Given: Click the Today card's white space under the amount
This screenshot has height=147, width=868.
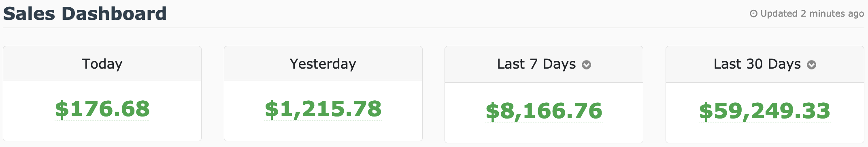Looking at the screenshot, I should (102, 131).
